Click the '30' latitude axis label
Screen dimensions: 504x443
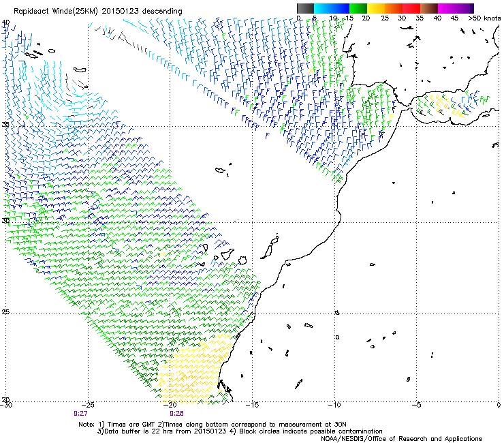(5, 221)
